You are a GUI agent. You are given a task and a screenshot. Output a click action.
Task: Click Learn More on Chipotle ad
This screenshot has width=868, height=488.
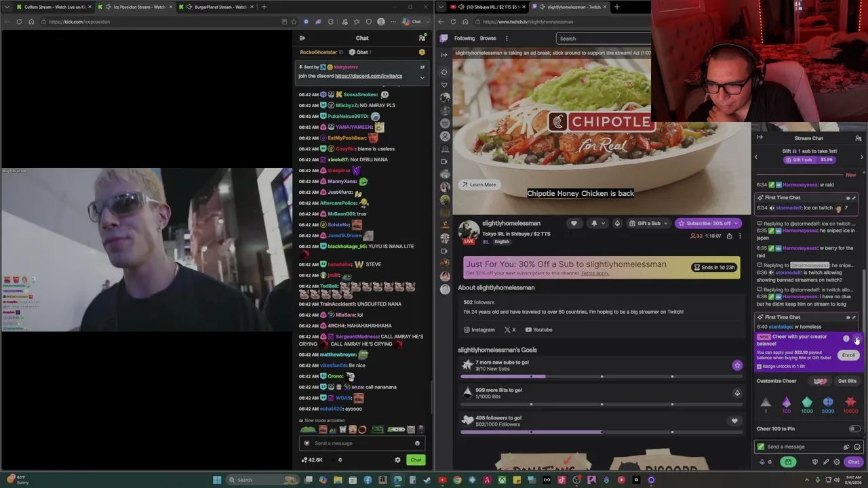click(x=479, y=184)
